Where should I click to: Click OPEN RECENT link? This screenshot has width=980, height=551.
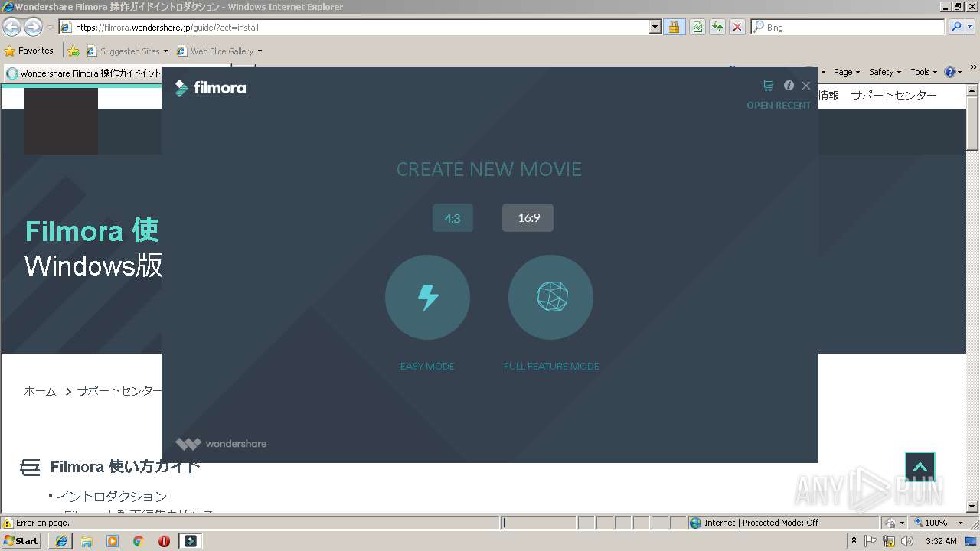pyautogui.click(x=779, y=106)
